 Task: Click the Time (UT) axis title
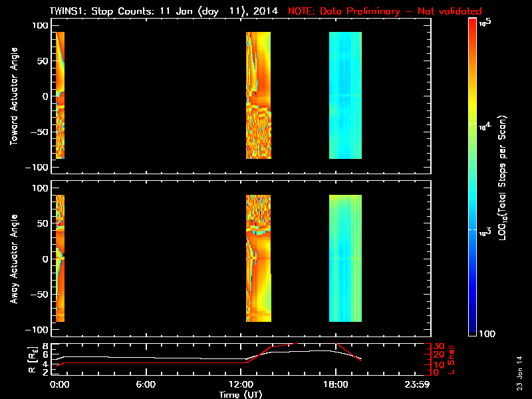coord(241,394)
